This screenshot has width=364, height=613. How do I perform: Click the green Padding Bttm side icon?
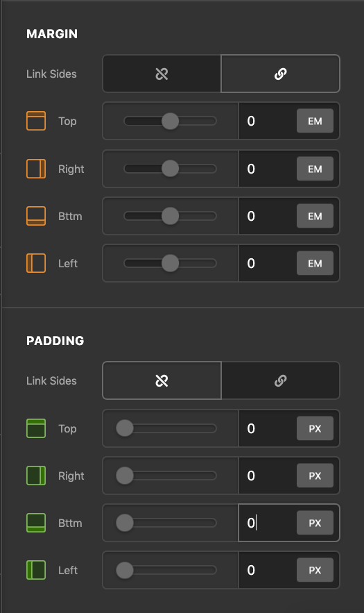click(36, 523)
